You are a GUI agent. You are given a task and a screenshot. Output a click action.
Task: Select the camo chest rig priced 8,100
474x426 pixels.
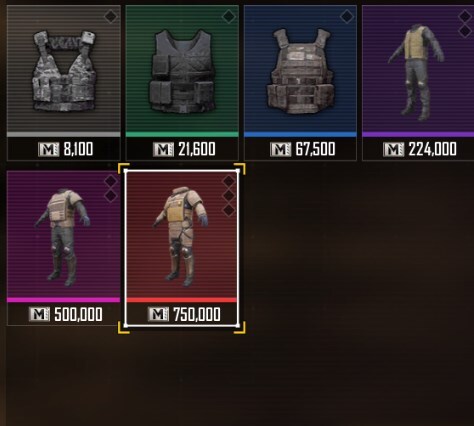tap(64, 83)
